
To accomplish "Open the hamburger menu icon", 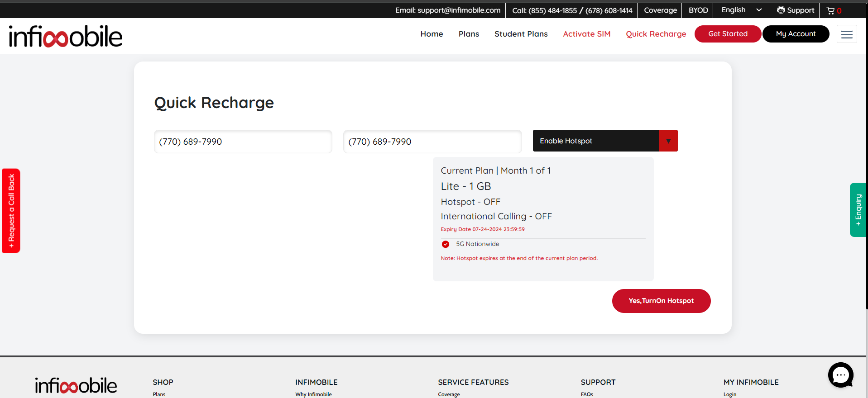I will click(x=847, y=34).
